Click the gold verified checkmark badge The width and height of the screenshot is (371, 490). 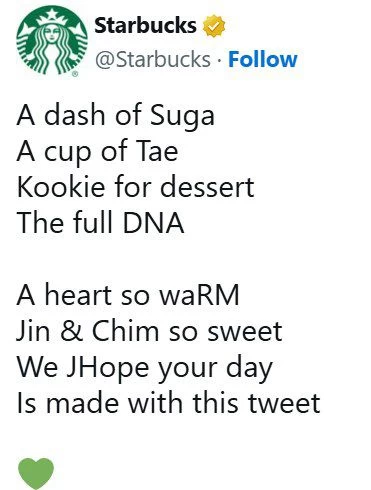214,26
